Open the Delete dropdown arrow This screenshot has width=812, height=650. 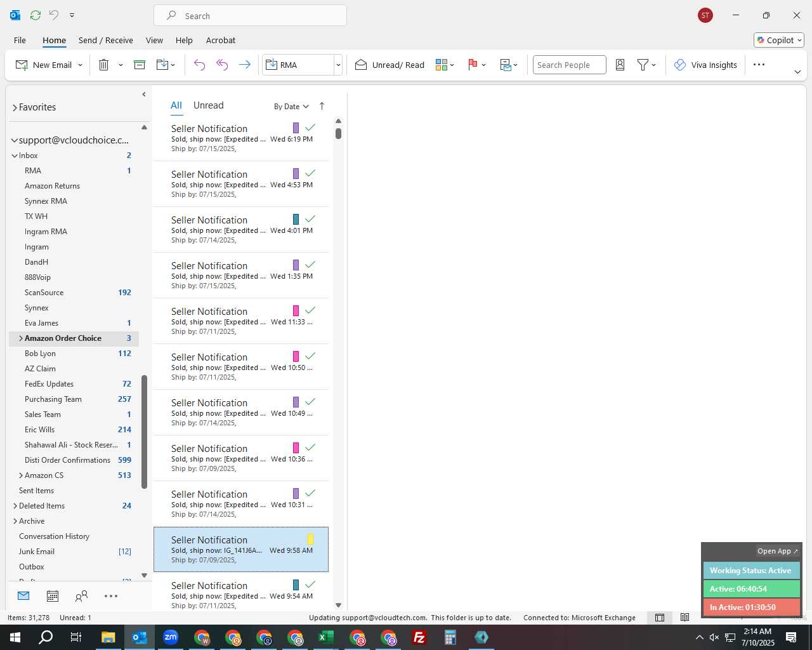(121, 65)
